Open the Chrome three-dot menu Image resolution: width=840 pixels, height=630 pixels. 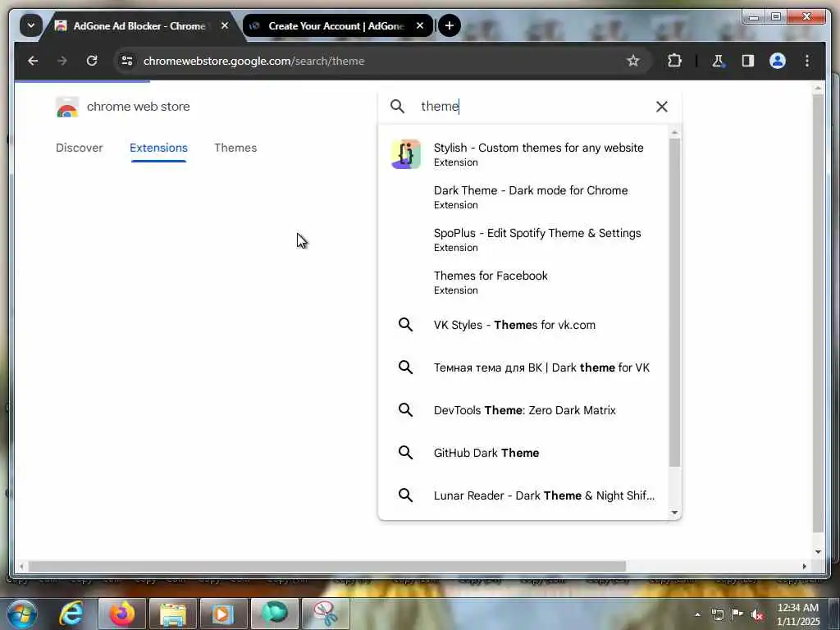click(807, 61)
